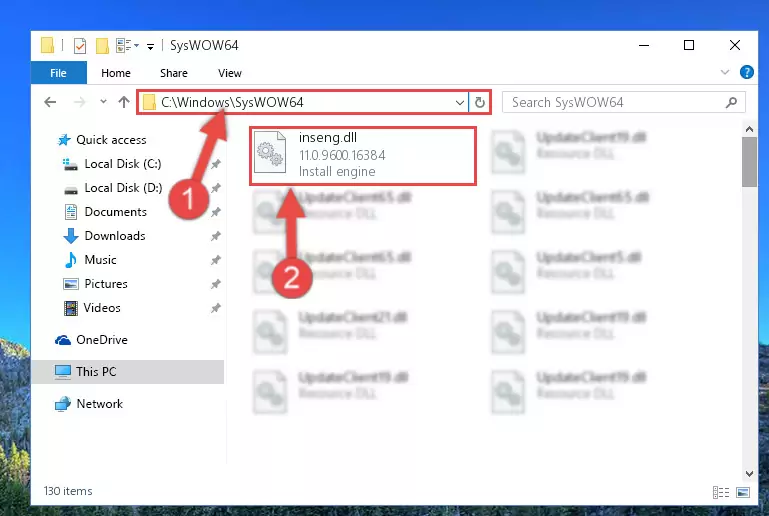Open Customize Quick Access Toolbar dropdown
This screenshot has width=769, height=516.
[x=151, y=47]
